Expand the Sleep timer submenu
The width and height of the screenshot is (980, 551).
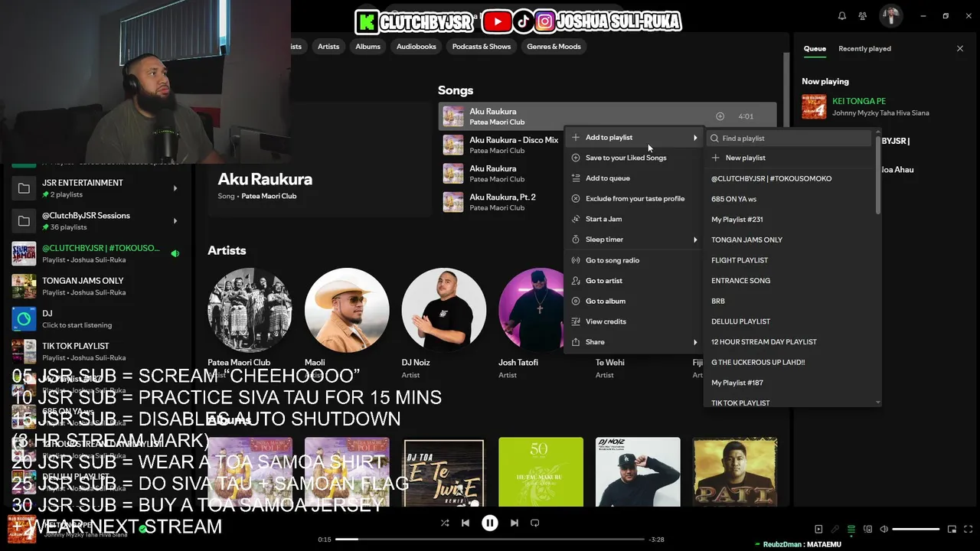click(634, 240)
